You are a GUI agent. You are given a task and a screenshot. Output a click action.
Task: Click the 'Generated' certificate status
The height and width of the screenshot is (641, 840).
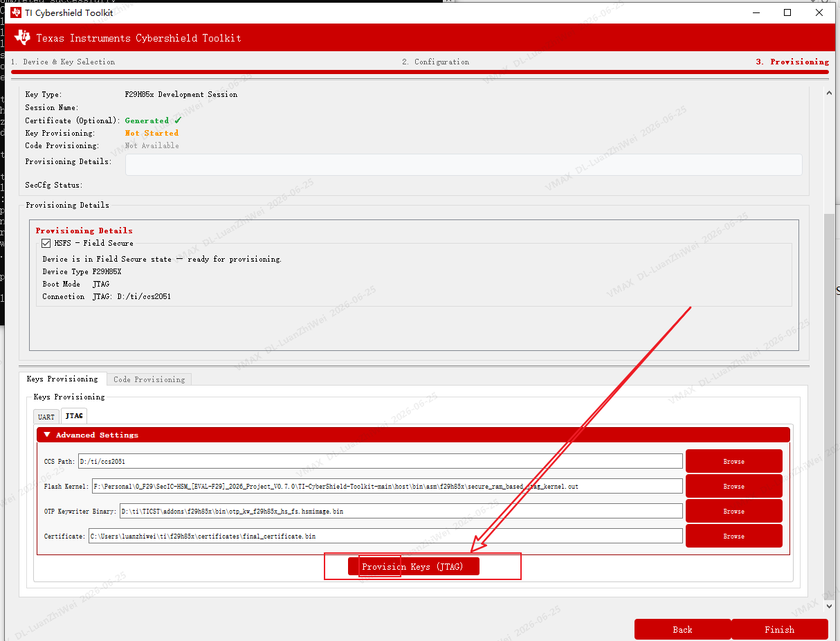point(153,120)
